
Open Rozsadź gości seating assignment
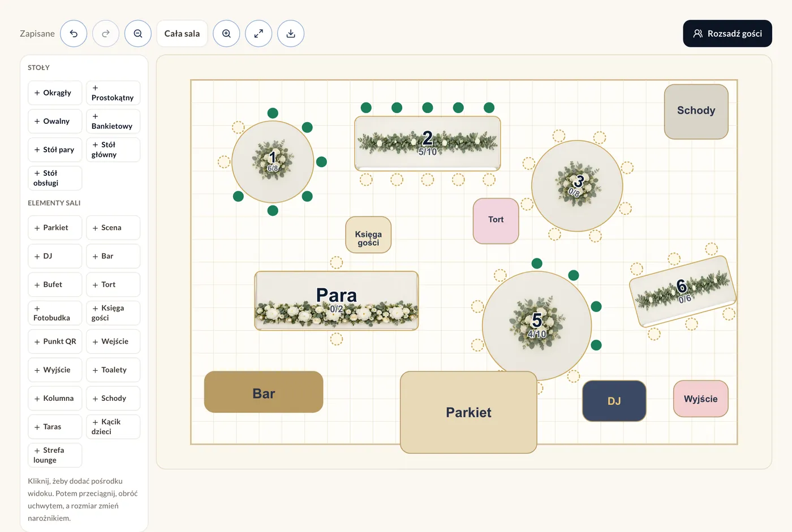728,33
